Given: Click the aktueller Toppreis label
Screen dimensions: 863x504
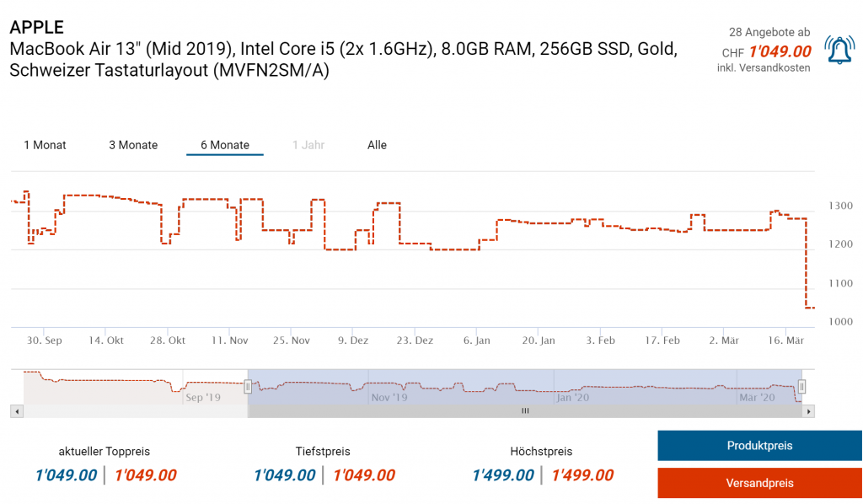Looking at the screenshot, I should [104, 452].
